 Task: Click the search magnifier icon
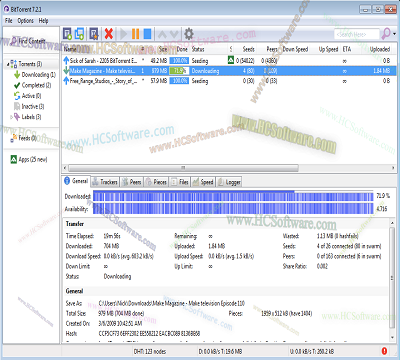pyautogui.click(x=386, y=33)
